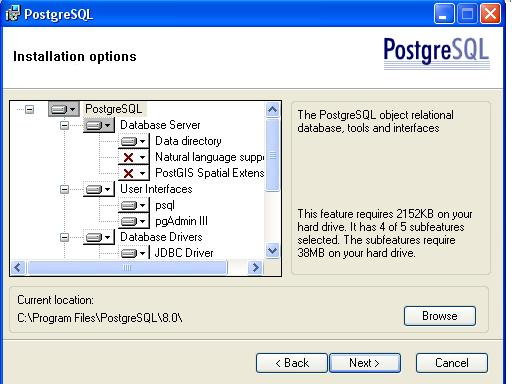This screenshot has height=384, width=512.
Task: Select the Database Drivers tree item
Action: click(x=161, y=237)
